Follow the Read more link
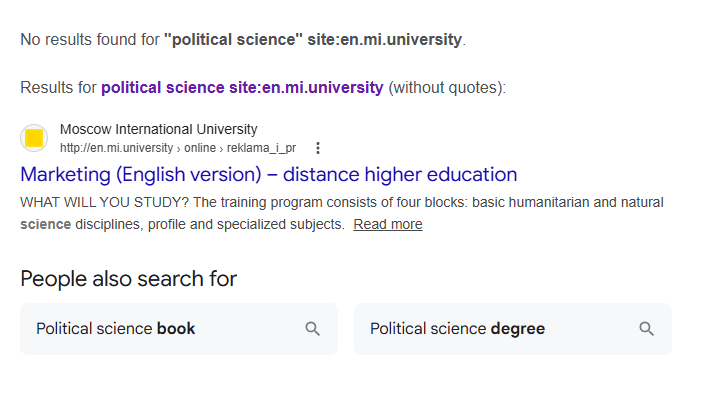Image resolution: width=717 pixels, height=407 pixels. click(387, 224)
